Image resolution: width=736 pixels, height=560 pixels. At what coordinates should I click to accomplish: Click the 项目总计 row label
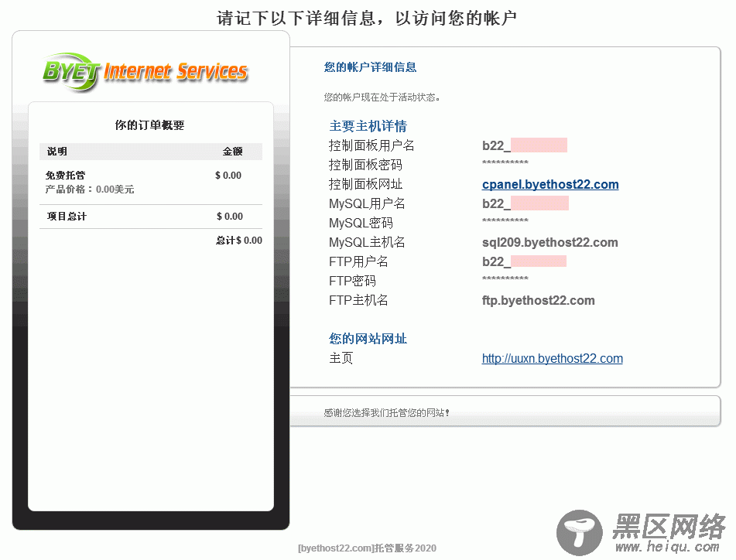[x=67, y=217]
